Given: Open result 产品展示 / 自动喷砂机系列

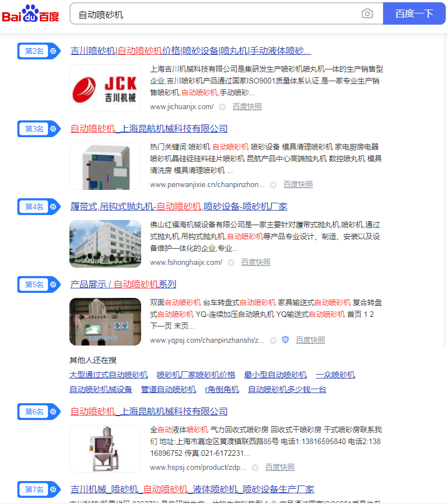Looking at the screenshot, I should [x=123, y=284].
